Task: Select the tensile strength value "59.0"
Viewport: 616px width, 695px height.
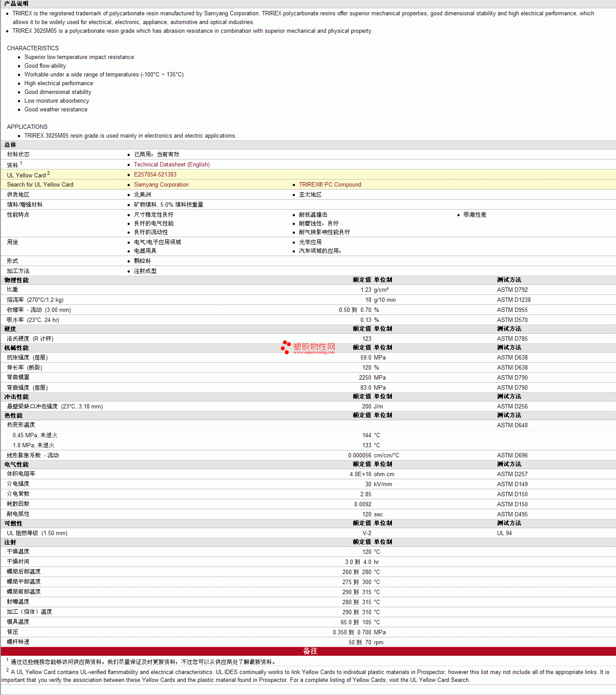Action: pos(366,358)
